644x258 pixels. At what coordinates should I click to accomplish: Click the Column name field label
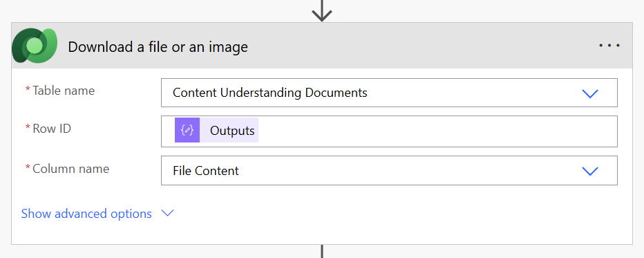(70, 169)
